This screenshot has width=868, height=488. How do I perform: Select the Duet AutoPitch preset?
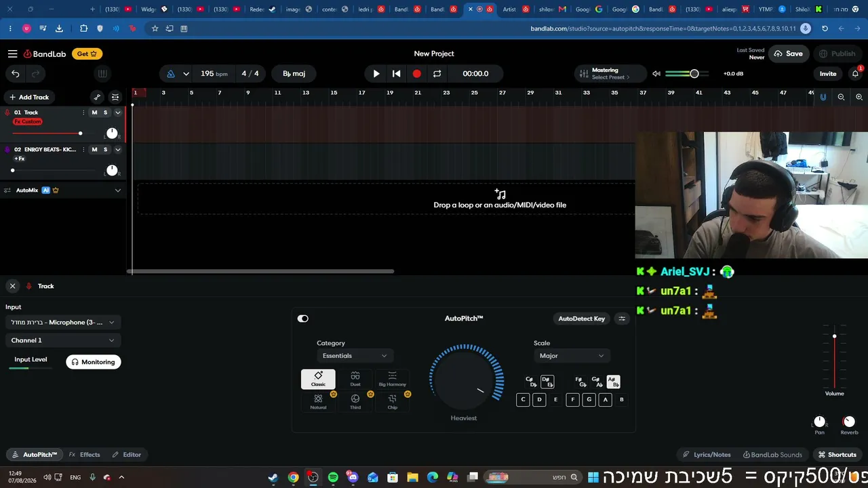(x=355, y=379)
